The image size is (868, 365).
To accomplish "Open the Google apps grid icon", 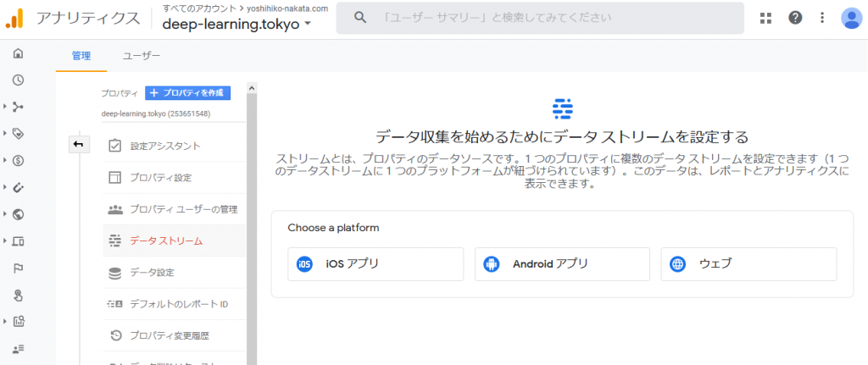I will tap(765, 19).
